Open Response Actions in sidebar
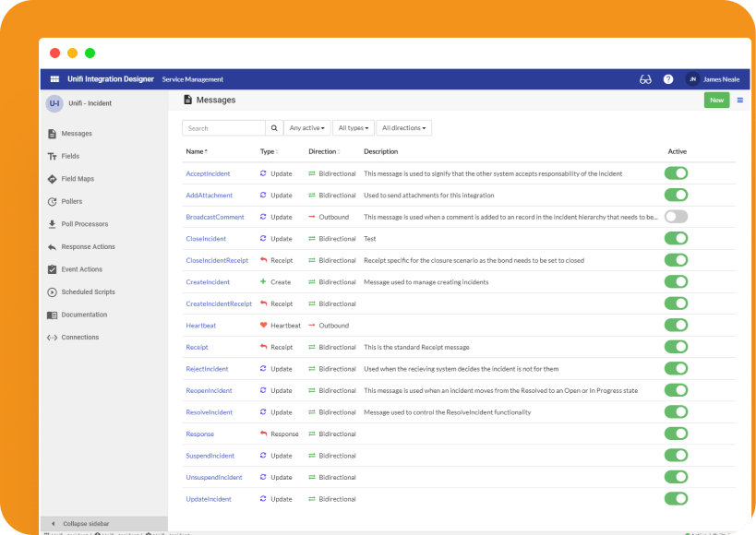 pyautogui.click(x=88, y=247)
